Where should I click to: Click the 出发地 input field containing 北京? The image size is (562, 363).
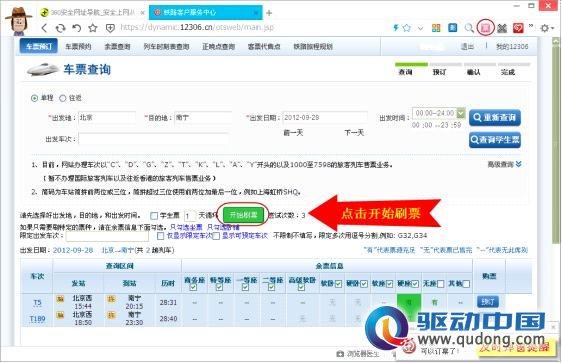pyautogui.click(x=107, y=118)
